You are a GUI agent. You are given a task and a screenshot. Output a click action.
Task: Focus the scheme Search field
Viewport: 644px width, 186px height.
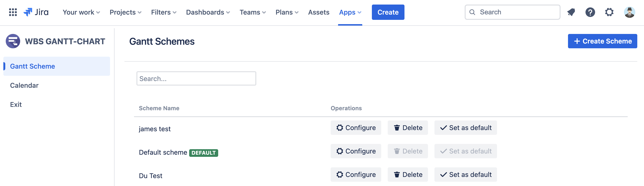tap(196, 79)
